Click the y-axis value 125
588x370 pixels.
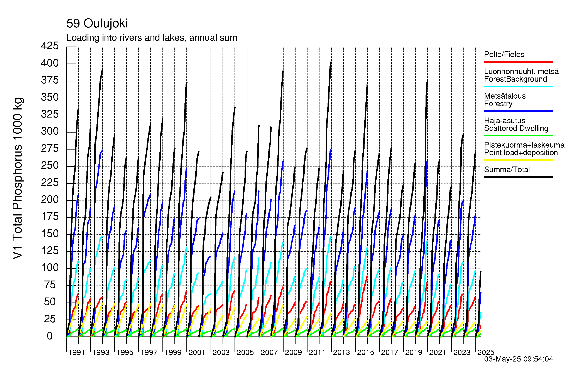click(x=50, y=251)
